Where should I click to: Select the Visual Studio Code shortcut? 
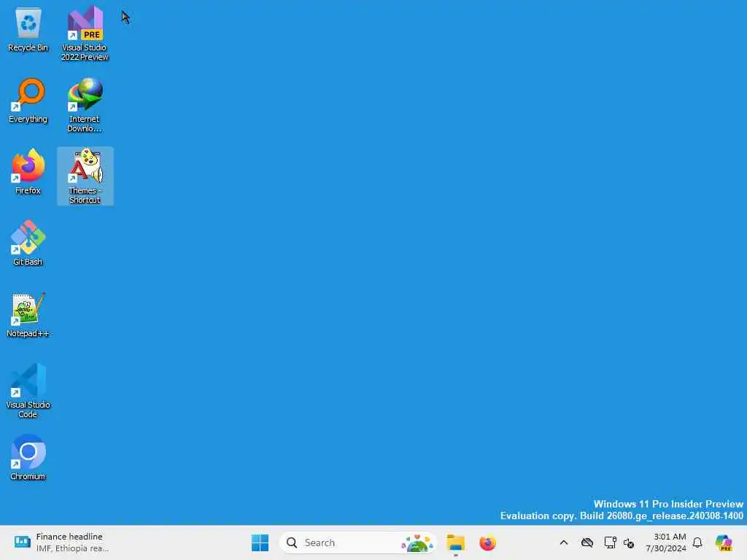click(x=28, y=391)
